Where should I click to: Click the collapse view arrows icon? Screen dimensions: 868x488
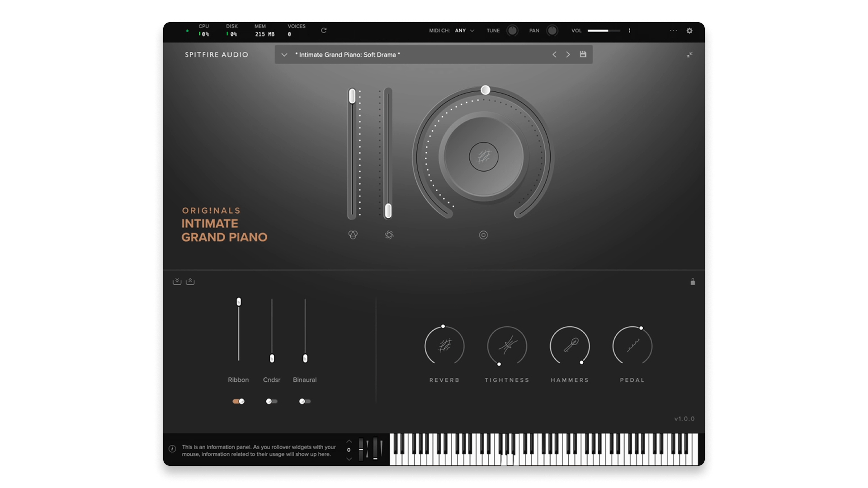click(x=689, y=55)
